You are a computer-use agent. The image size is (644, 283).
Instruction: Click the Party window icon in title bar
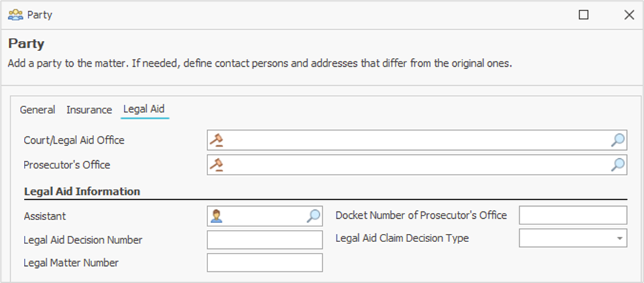coord(15,14)
